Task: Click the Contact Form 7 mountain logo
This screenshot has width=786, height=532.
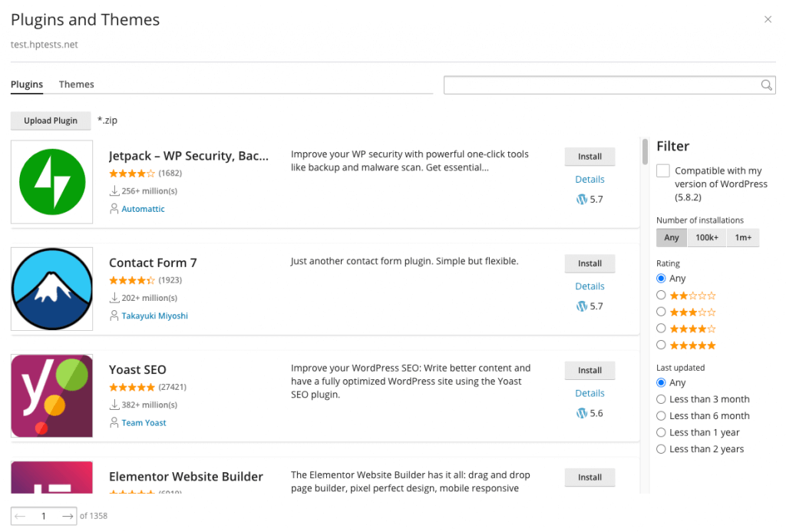Action: pos(52,289)
